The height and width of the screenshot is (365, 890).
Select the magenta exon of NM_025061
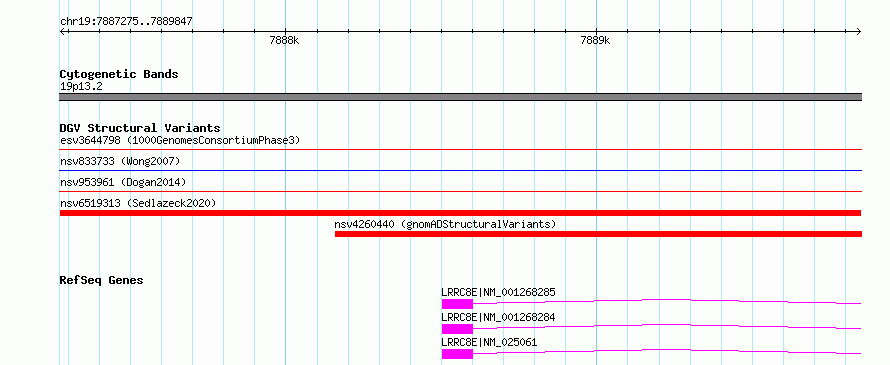[x=457, y=354]
